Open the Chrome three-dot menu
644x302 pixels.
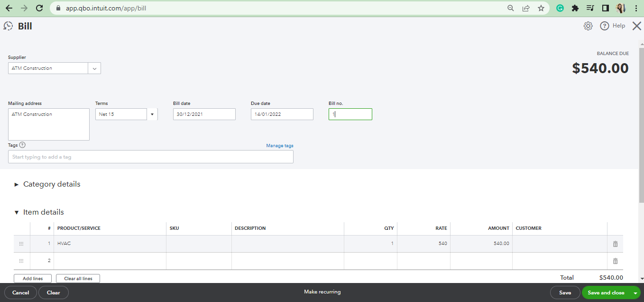[x=636, y=8]
